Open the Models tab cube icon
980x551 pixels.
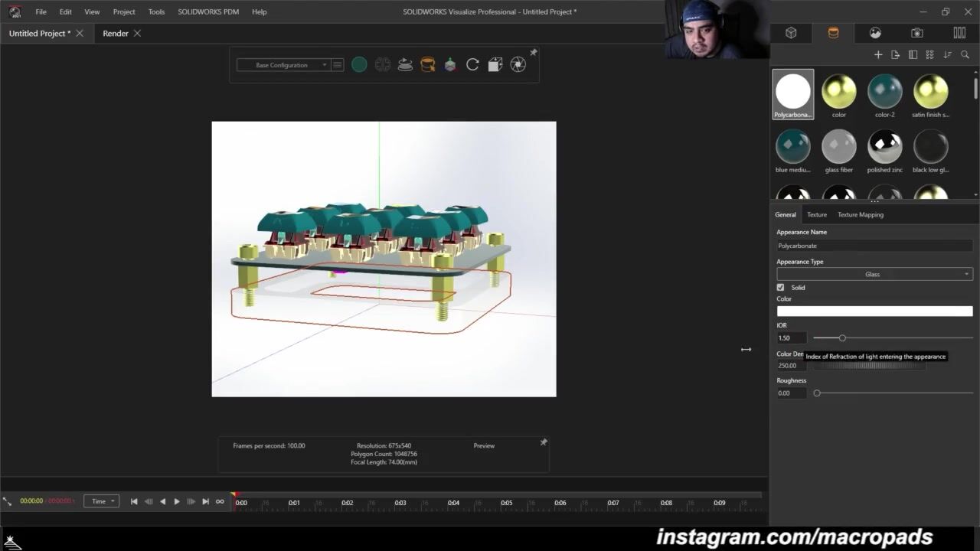click(x=791, y=33)
